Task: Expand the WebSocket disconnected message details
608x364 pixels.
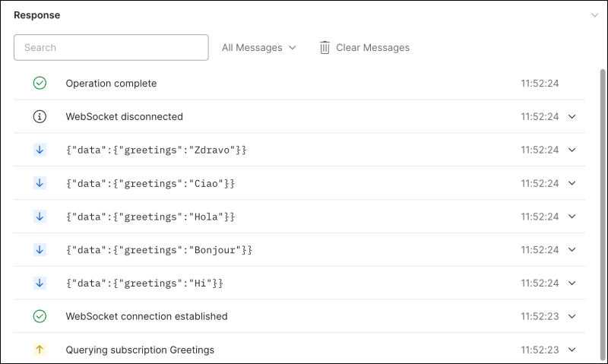Action: tap(572, 117)
